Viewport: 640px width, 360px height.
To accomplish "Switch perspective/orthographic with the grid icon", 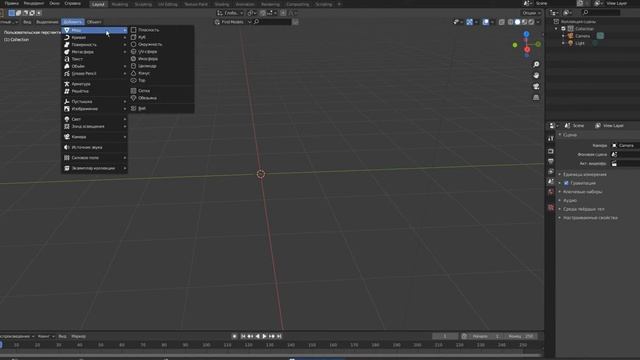I will click(x=536, y=98).
